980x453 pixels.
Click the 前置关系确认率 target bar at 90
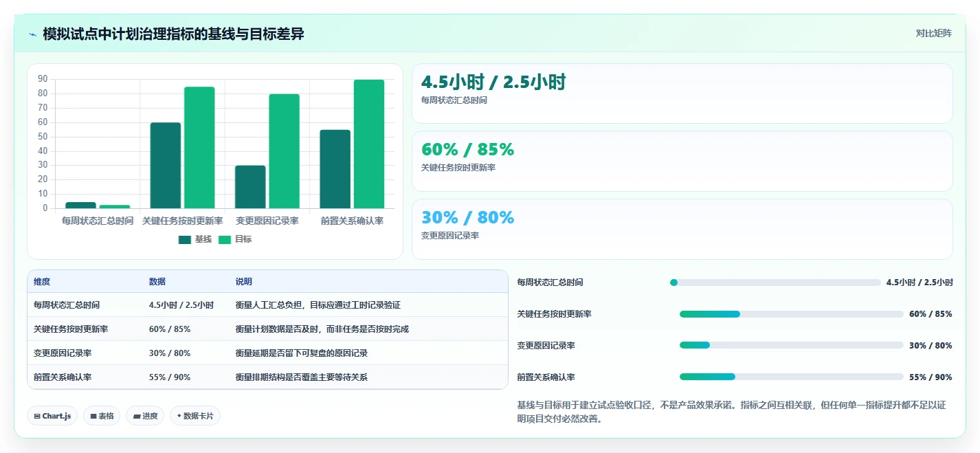point(369,144)
